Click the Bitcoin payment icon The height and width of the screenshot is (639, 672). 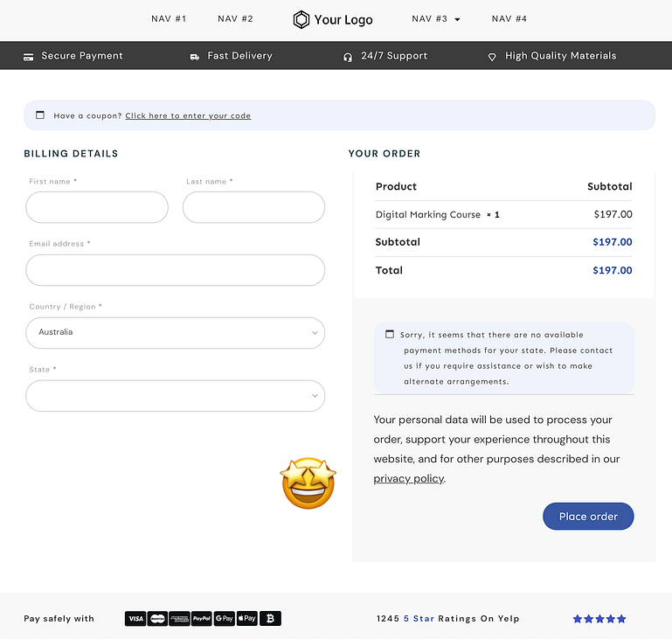[x=271, y=619]
